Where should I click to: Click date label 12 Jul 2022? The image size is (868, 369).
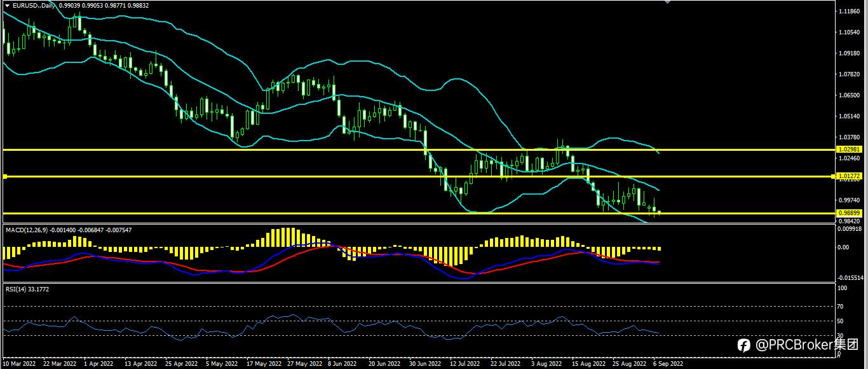tap(465, 364)
